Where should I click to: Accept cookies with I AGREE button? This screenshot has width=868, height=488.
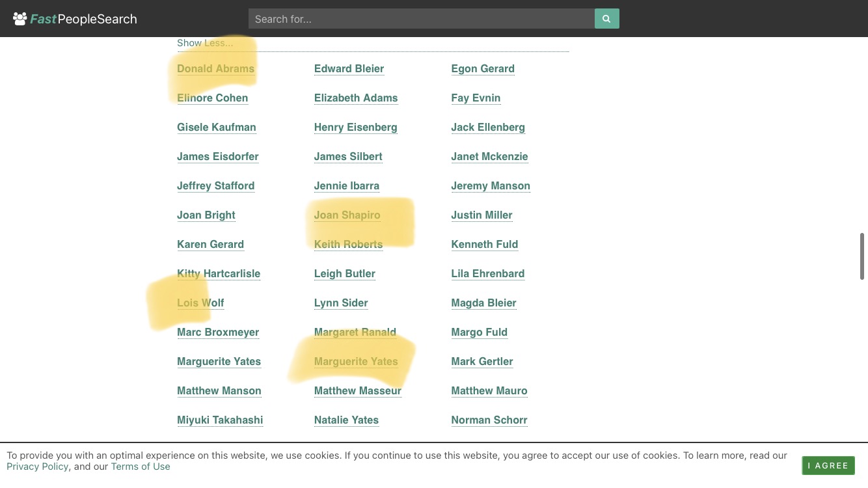click(828, 466)
